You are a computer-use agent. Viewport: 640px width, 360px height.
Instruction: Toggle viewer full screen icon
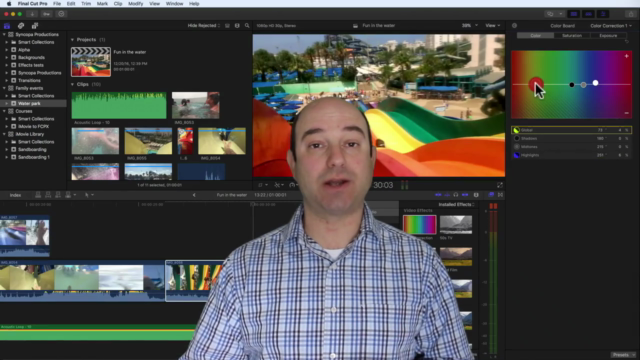tap(500, 185)
